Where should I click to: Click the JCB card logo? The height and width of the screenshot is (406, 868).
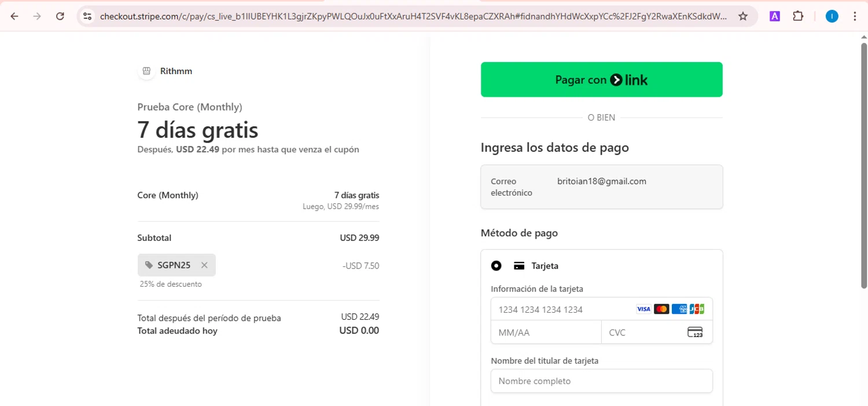[697, 309]
